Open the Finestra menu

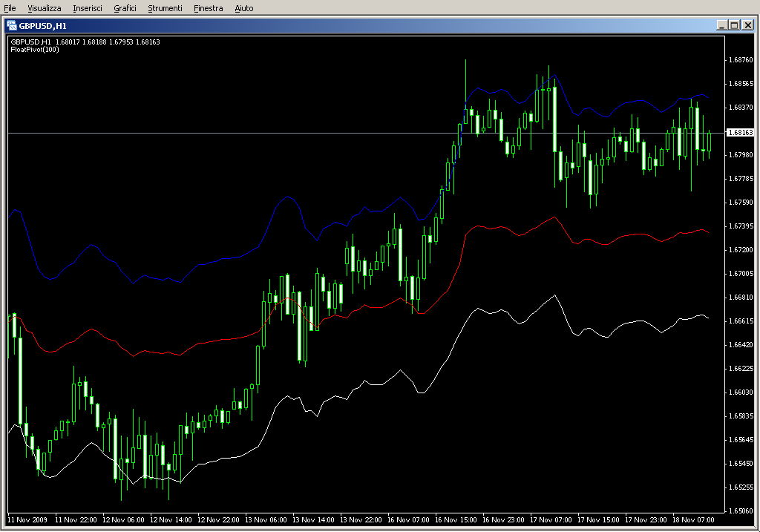208,8
